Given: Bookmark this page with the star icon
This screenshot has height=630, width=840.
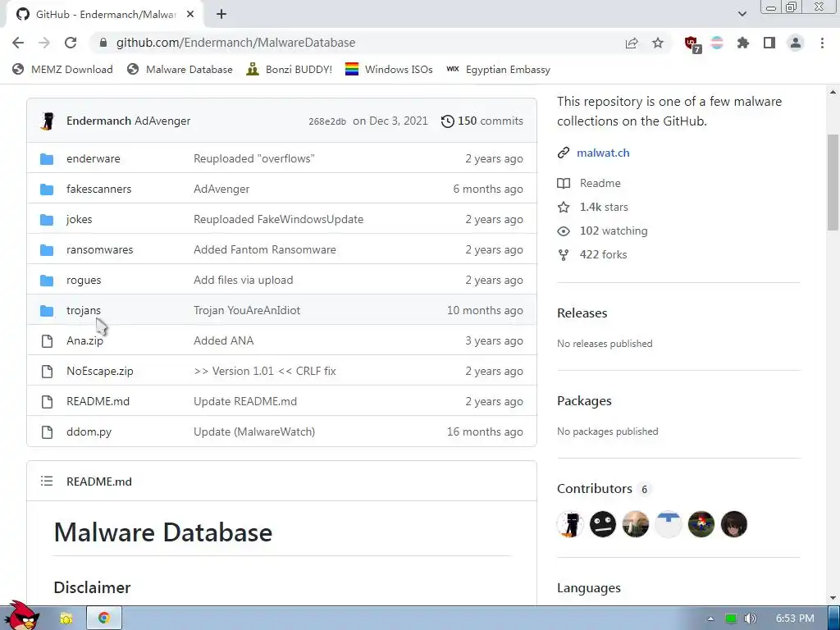Looking at the screenshot, I should pyautogui.click(x=658, y=43).
